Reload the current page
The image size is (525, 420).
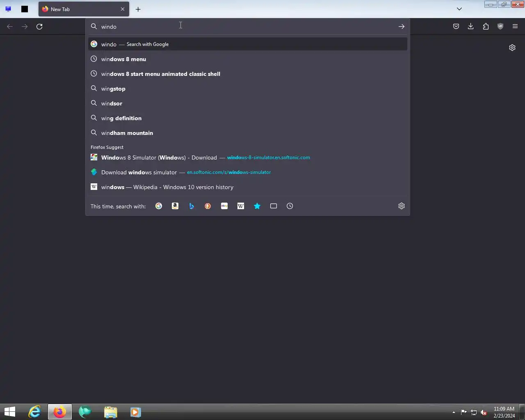[39, 27]
